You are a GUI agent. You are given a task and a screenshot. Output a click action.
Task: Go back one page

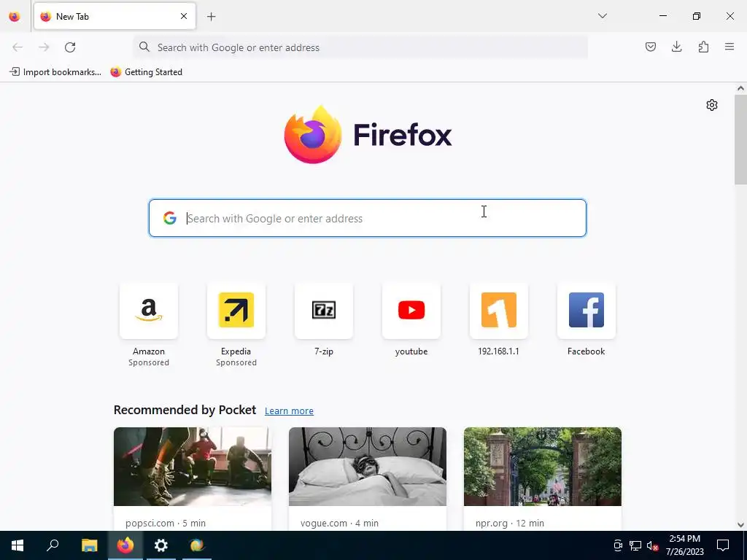(x=18, y=47)
